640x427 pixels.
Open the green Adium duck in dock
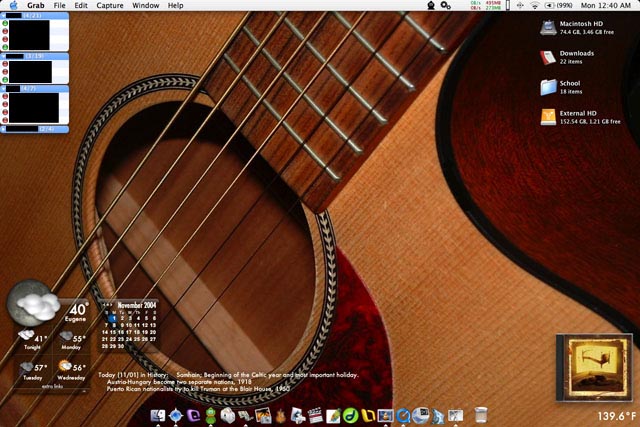pyautogui.click(x=211, y=416)
